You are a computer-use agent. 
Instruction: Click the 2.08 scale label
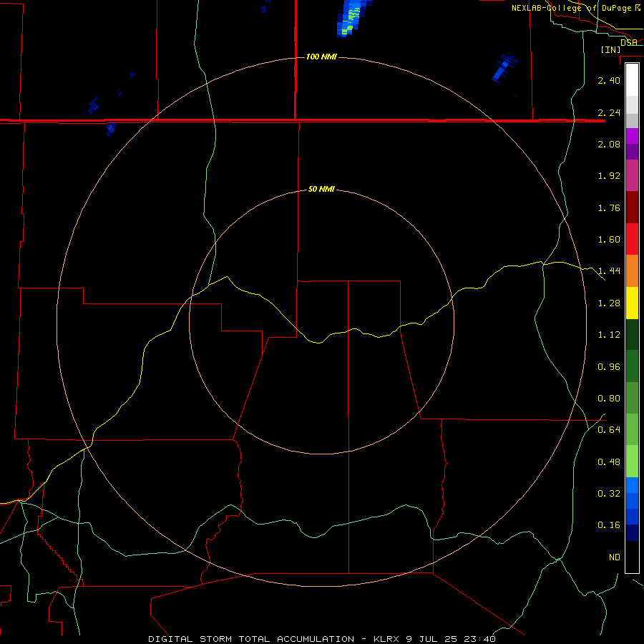609,144
